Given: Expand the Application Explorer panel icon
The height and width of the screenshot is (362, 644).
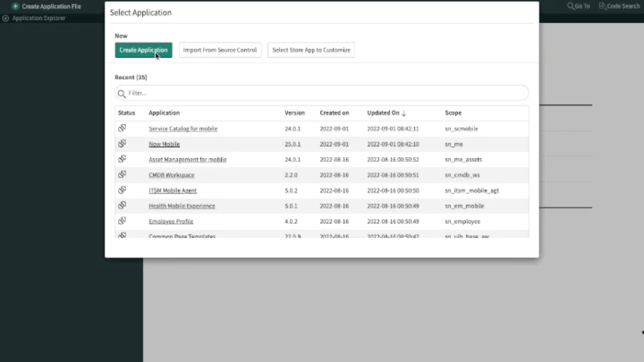Looking at the screenshot, I should pos(6,18).
